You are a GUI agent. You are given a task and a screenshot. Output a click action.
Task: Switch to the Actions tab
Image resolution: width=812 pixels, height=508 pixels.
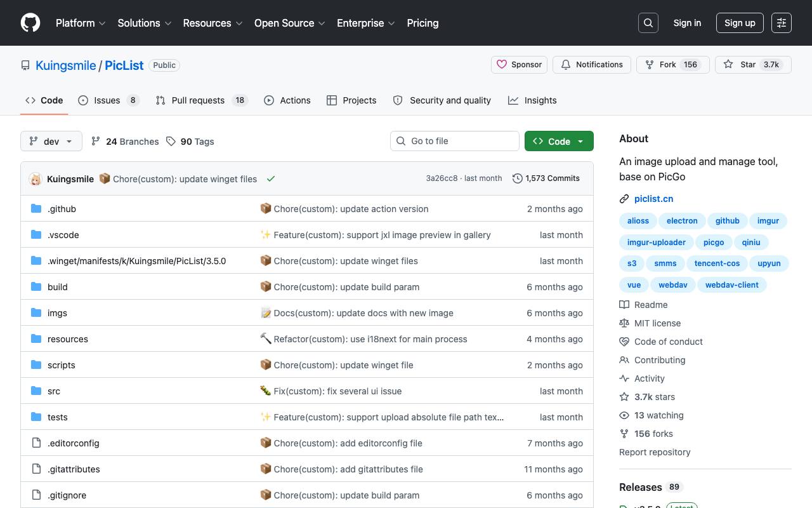pos(287,100)
